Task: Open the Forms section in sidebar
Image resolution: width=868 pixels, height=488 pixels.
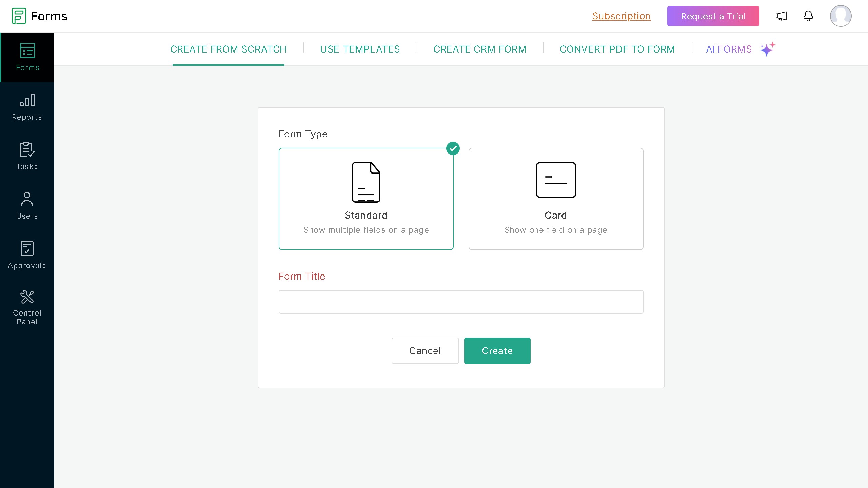Action: coord(27,57)
